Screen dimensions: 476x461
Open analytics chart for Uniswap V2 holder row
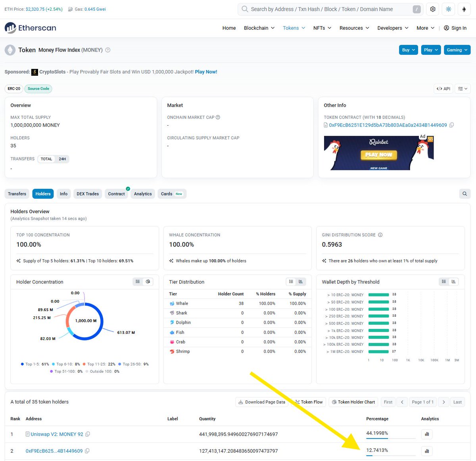[427, 434]
